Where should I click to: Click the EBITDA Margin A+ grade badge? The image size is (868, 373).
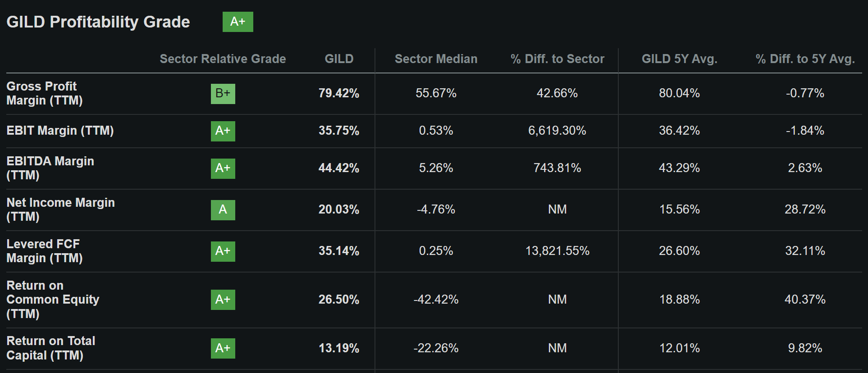pos(223,168)
